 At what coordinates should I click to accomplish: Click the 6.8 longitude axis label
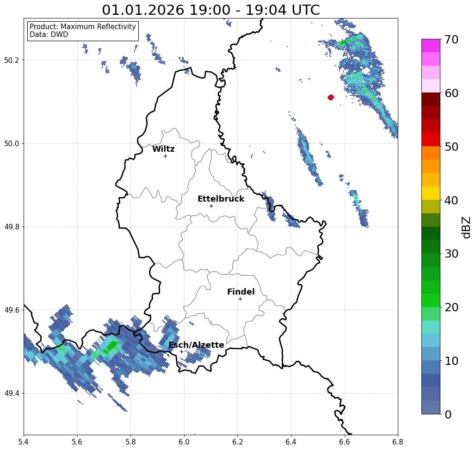pyautogui.click(x=398, y=442)
